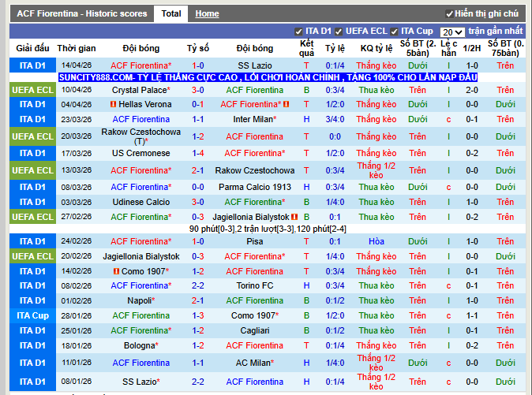Disable the Hiển thị ghi chú checkbox
Image resolution: width=532 pixels, height=395 pixels.
[449, 14]
